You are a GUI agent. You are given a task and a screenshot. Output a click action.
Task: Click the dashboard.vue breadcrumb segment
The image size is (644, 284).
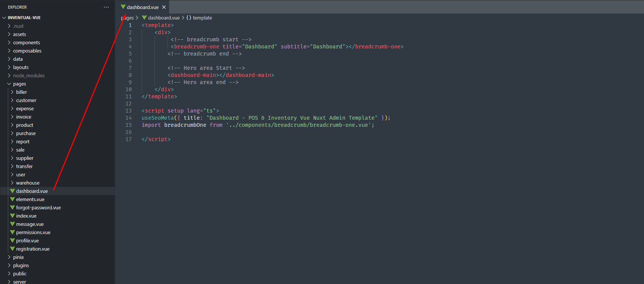(x=161, y=18)
